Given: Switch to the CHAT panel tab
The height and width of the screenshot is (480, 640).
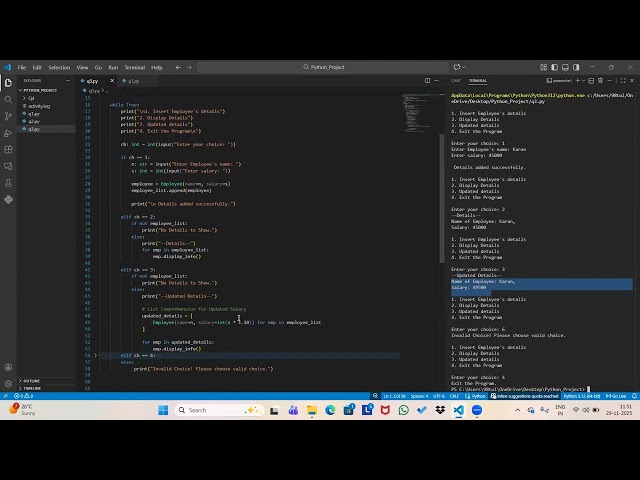Looking at the screenshot, I should click(x=456, y=81).
